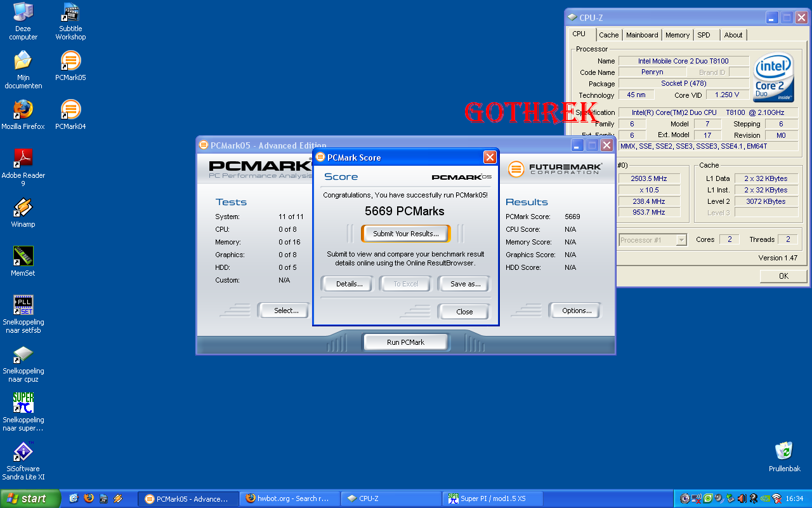Launch Firefox from quick launch bar
Screen dimensions: 812x508
(x=89, y=498)
